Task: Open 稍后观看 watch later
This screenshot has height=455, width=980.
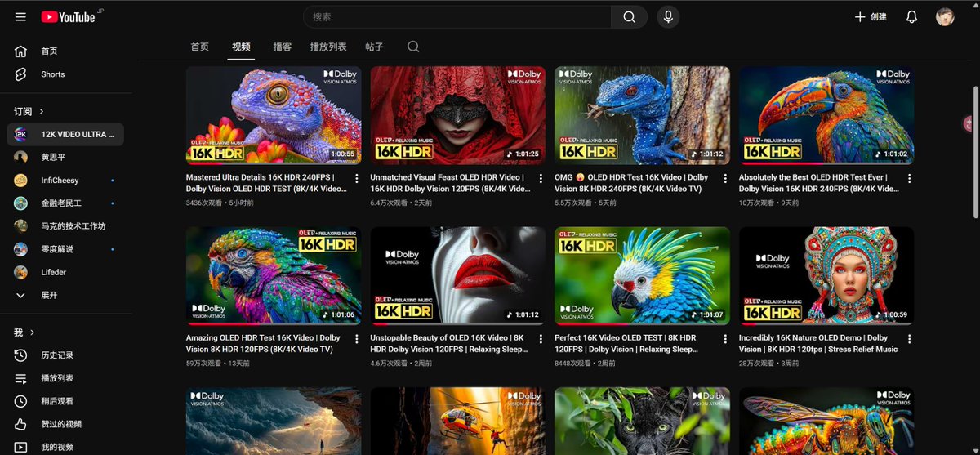Action: (x=65, y=401)
